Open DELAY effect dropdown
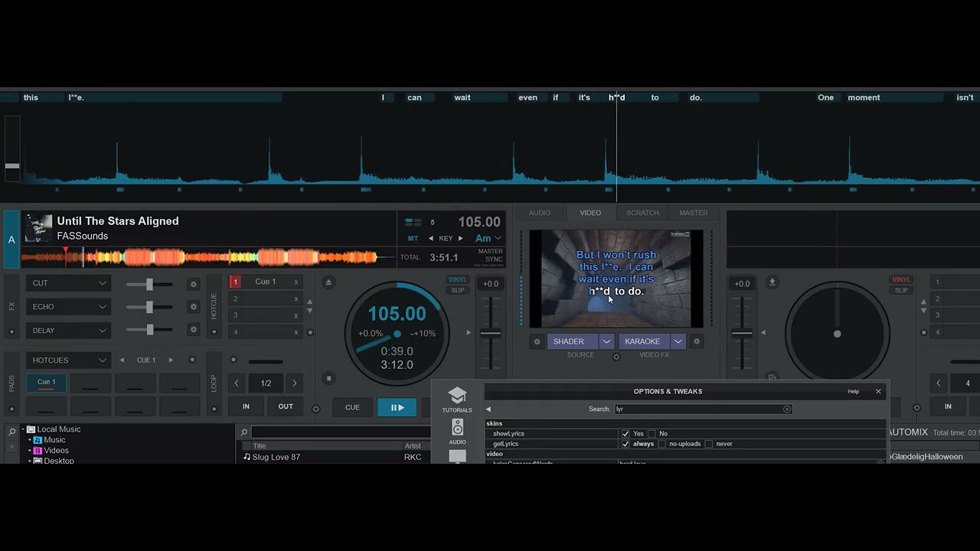This screenshot has width=980, height=551. pos(69,331)
